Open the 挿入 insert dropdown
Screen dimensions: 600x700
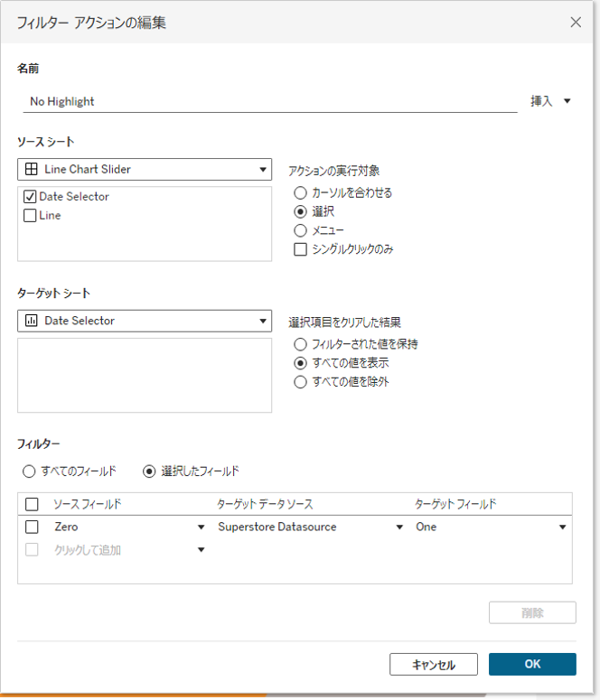tap(550, 101)
